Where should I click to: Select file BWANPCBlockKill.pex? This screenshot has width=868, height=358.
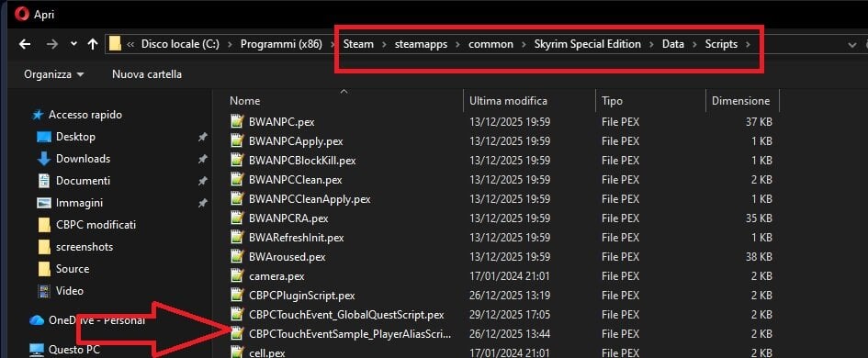(x=302, y=161)
